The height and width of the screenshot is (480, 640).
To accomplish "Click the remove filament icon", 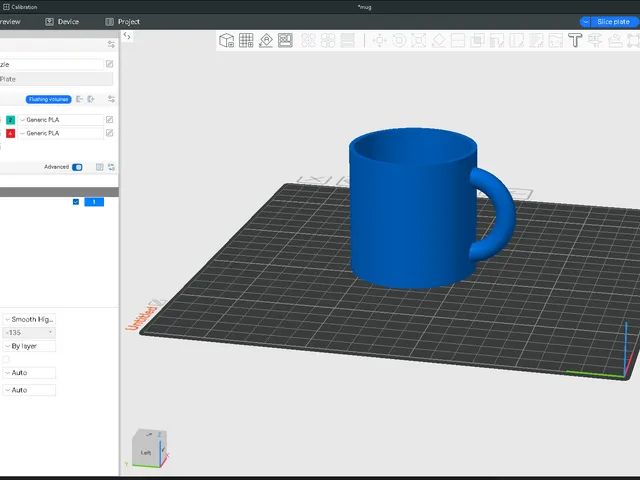I will point(80,99).
